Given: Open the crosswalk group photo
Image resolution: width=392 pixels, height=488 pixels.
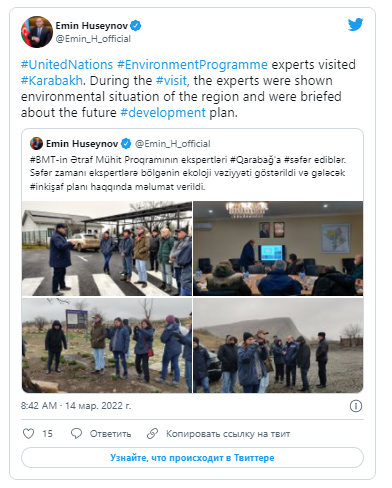Looking at the screenshot, I should (107, 248).
